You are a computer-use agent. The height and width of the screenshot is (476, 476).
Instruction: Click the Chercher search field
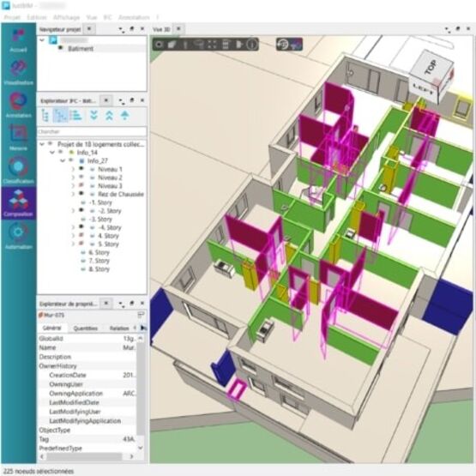pos(92,131)
